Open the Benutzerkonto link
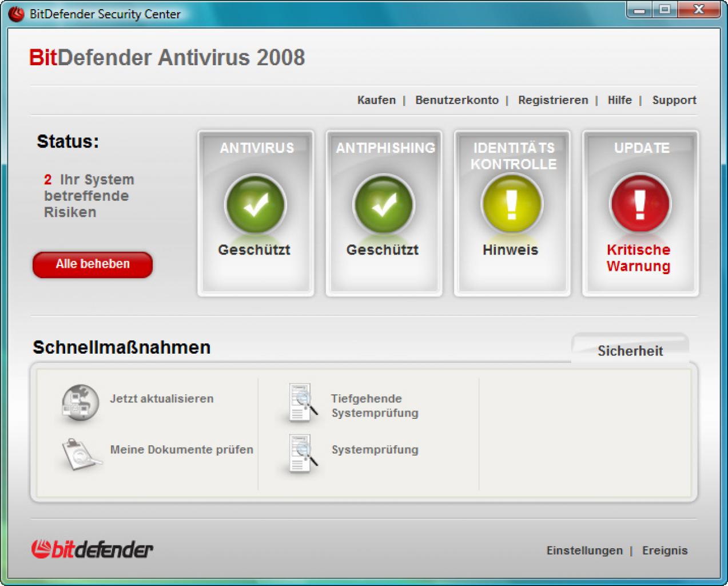728x586 pixels. pyautogui.click(x=457, y=100)
